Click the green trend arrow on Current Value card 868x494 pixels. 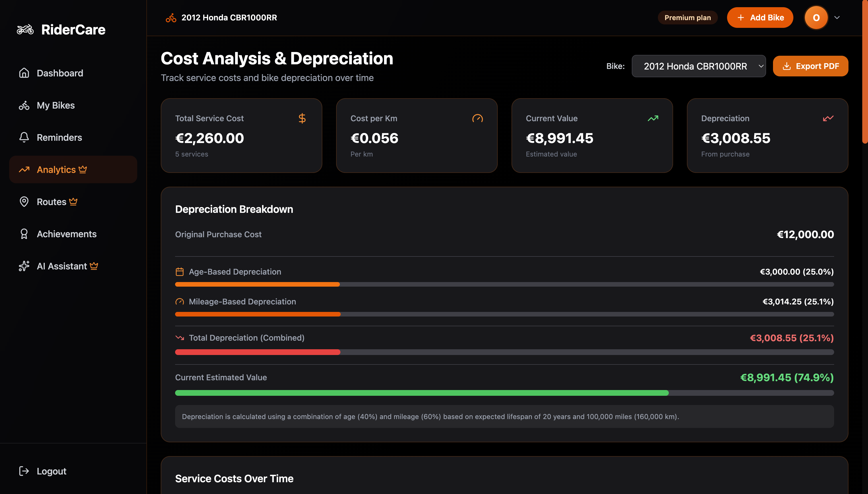(653, 118)
